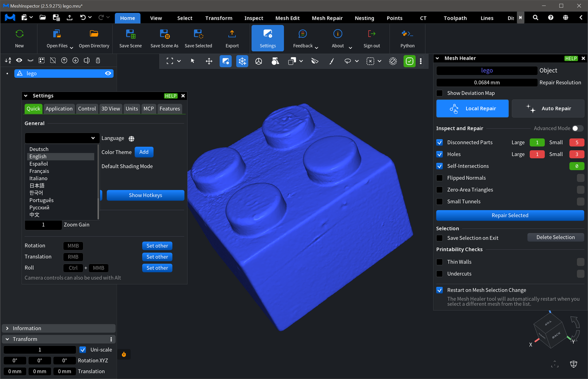
Task: Sort scene objects alphabetically
Action: pyautogui.click(x=8, y=60)
